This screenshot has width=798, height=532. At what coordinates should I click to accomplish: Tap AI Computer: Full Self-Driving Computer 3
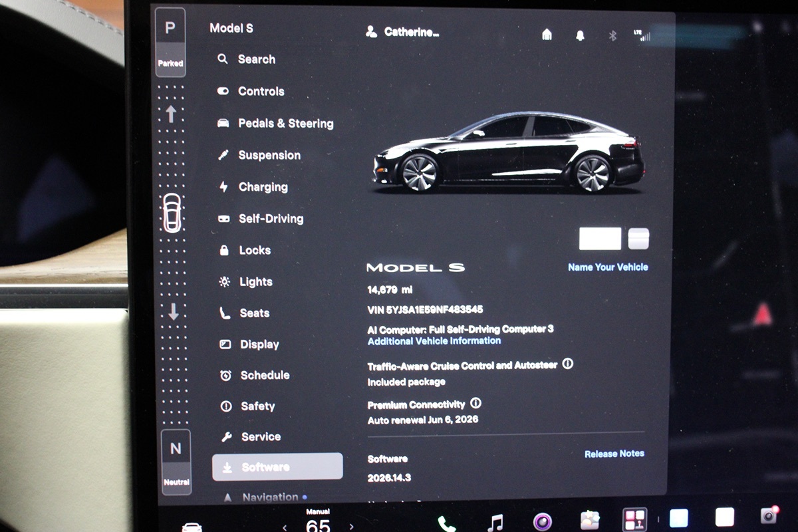pyautogui.click(x=460, y=329)
